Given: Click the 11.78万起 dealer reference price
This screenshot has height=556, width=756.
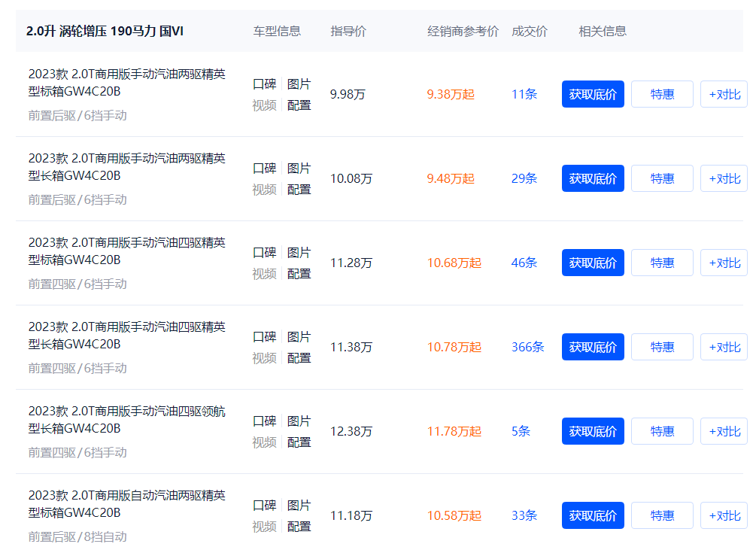Looking at the screenshot, I should pos(454,431).
